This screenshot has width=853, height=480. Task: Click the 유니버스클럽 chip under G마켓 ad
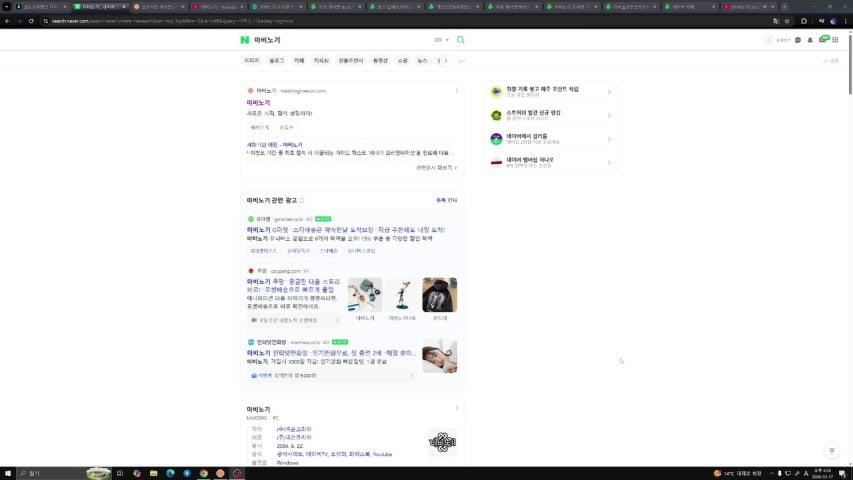361,251
